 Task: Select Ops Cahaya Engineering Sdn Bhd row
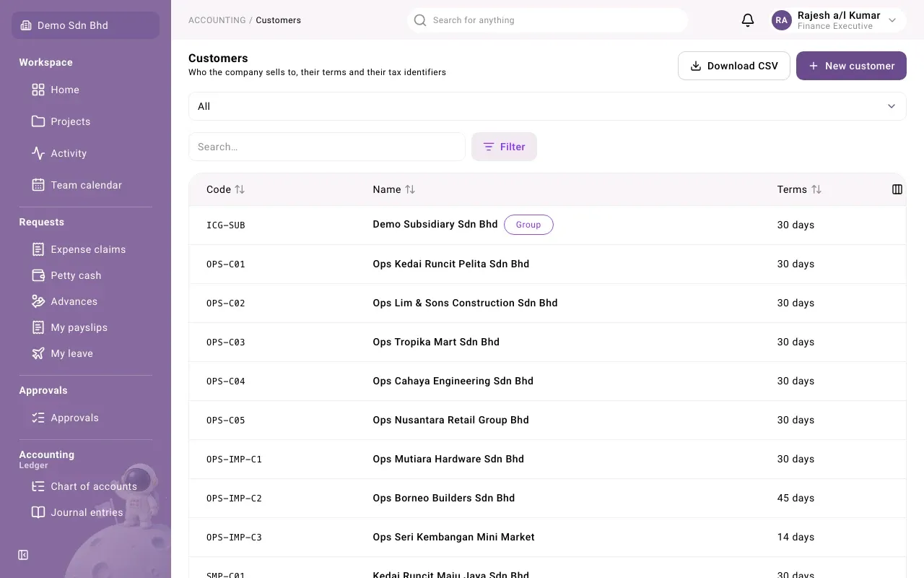[547, 381]
